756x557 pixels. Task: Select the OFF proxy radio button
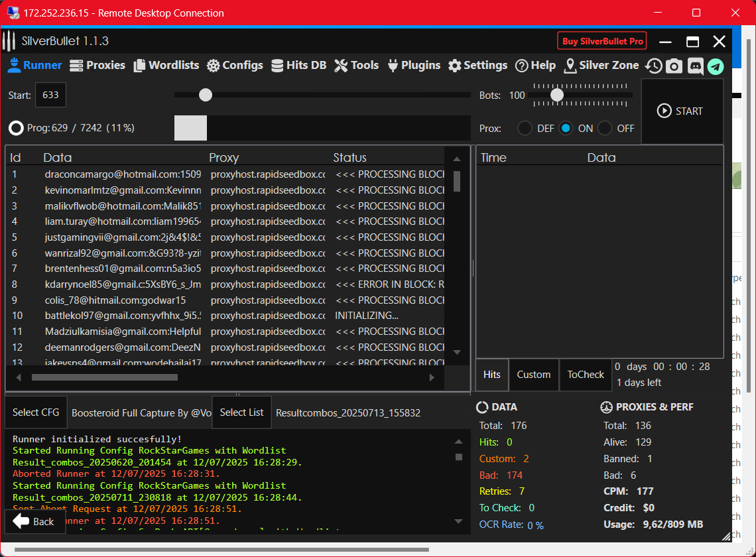605,129
